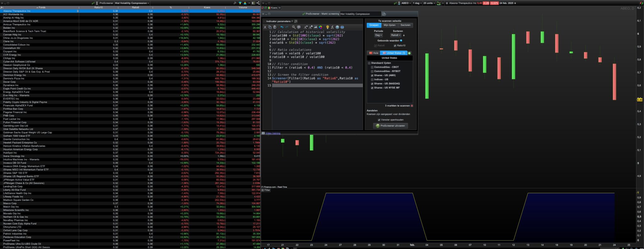Toggle the columns layout icon in the screener list
644x249 pixels.
[253, 3]
